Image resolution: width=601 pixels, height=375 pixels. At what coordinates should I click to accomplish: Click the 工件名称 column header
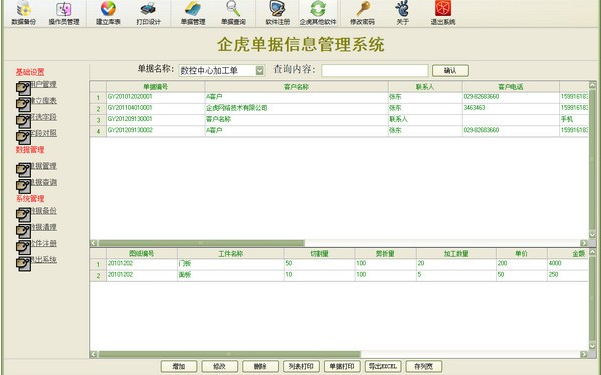tap(230, 253)
